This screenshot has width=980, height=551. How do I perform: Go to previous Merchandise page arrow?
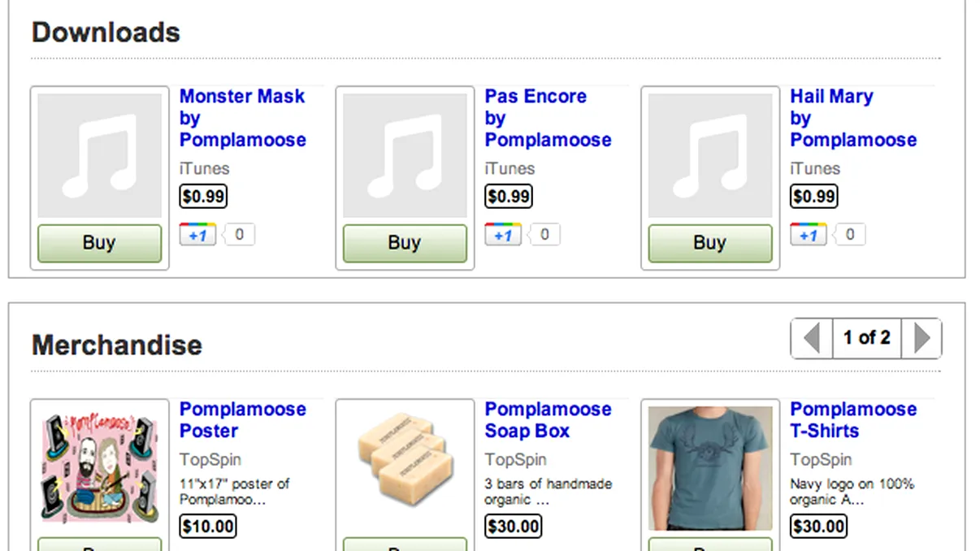812,338
